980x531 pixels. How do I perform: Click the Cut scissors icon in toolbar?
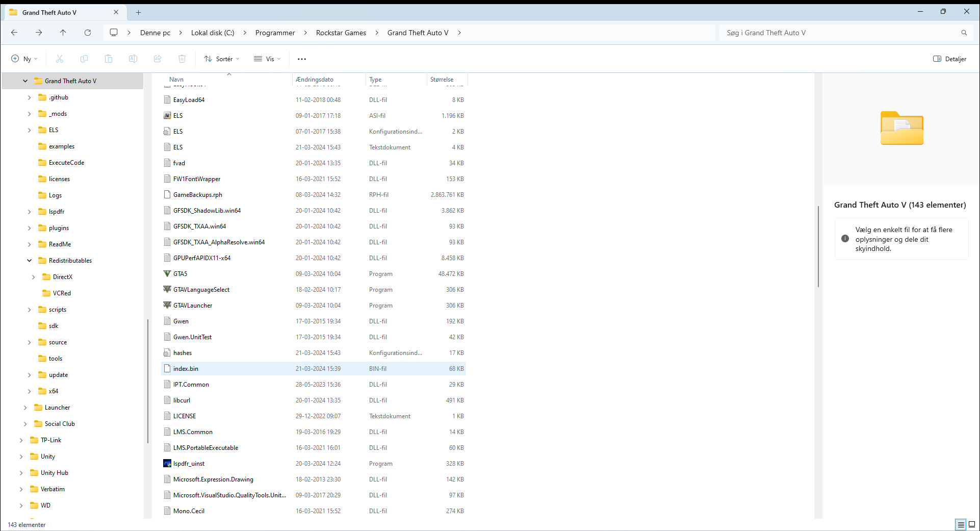(60, 59)
